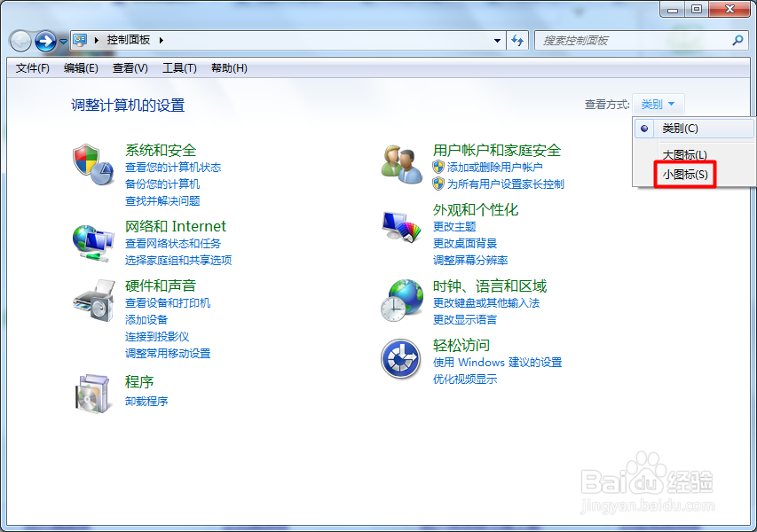Click the 外观和个性化 display icon

click(x=400, y=226)
